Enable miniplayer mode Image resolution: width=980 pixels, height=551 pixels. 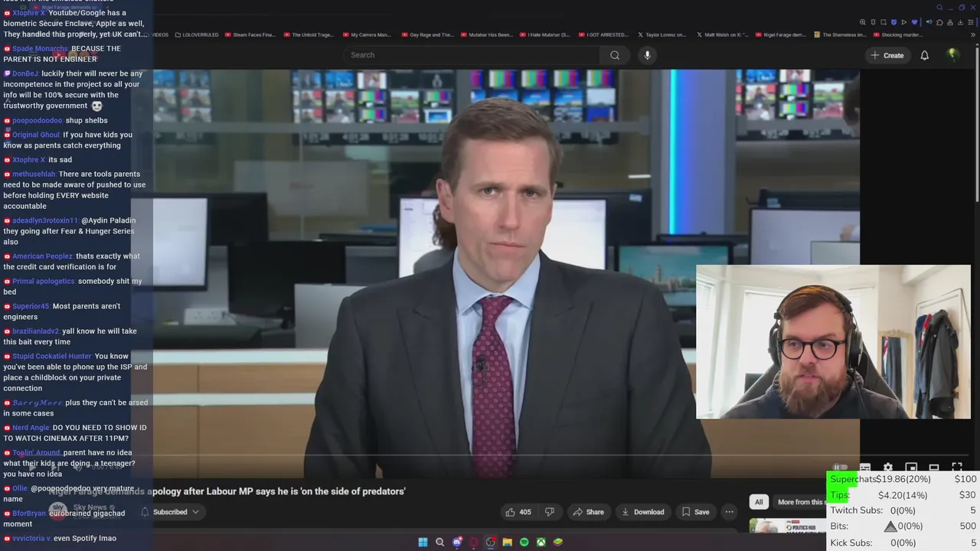tap(911, 468)
